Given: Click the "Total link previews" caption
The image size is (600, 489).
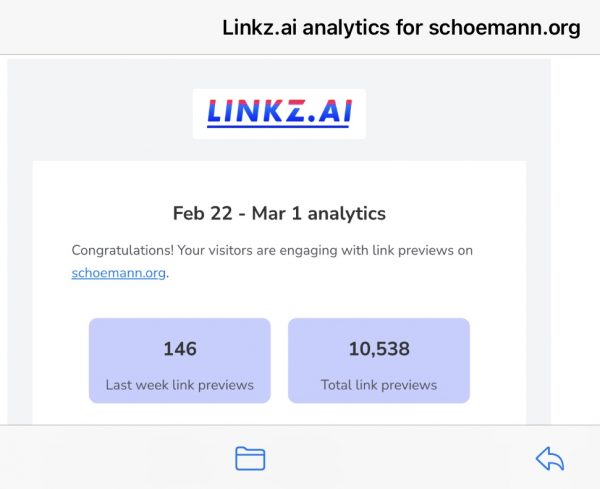Looking at the screenshot, I should (379, 385).
